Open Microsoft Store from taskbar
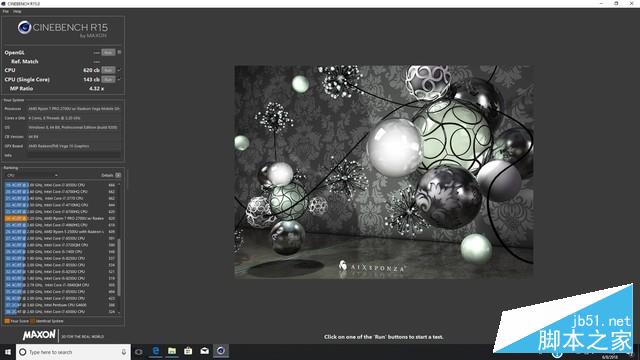Image resolution: width=640 pixels, height=360 pixels. point(188,351)
